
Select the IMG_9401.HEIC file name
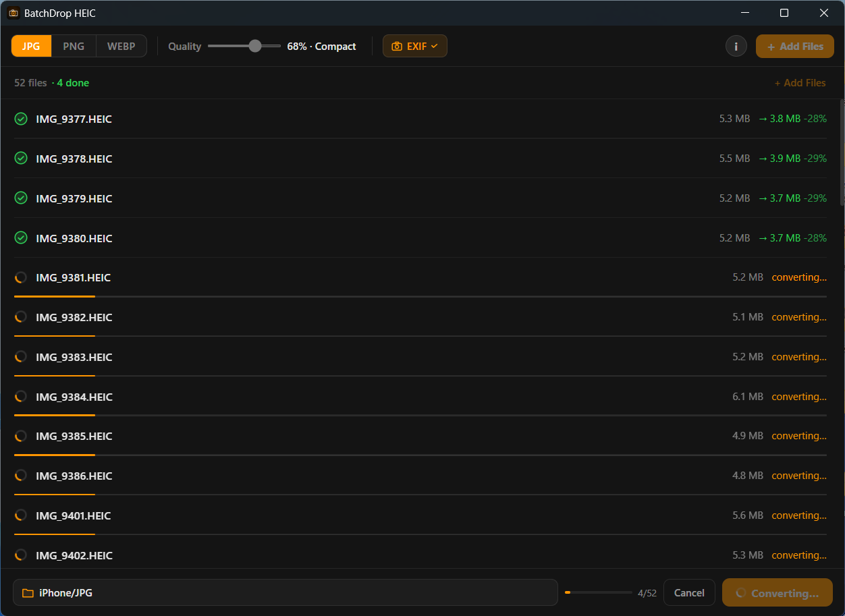(x=74, y=515)
